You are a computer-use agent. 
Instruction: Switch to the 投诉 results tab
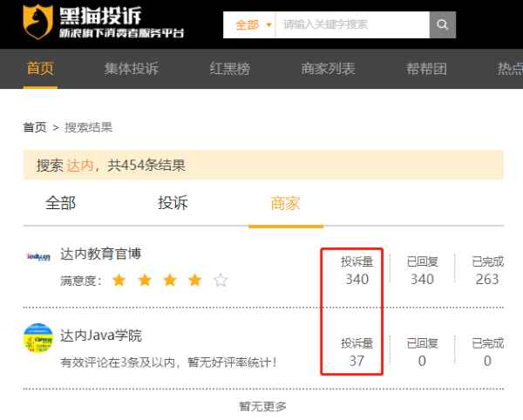tap(173, 203)
